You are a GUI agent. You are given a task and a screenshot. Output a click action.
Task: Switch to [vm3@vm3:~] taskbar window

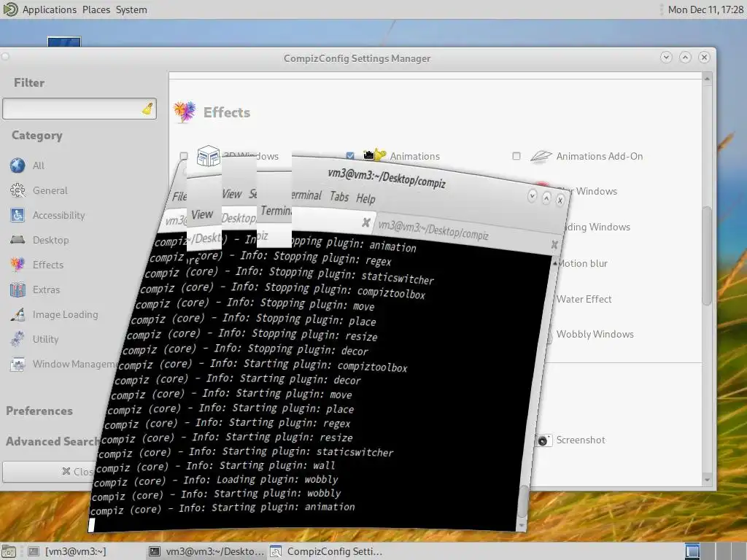coord(66,551)
